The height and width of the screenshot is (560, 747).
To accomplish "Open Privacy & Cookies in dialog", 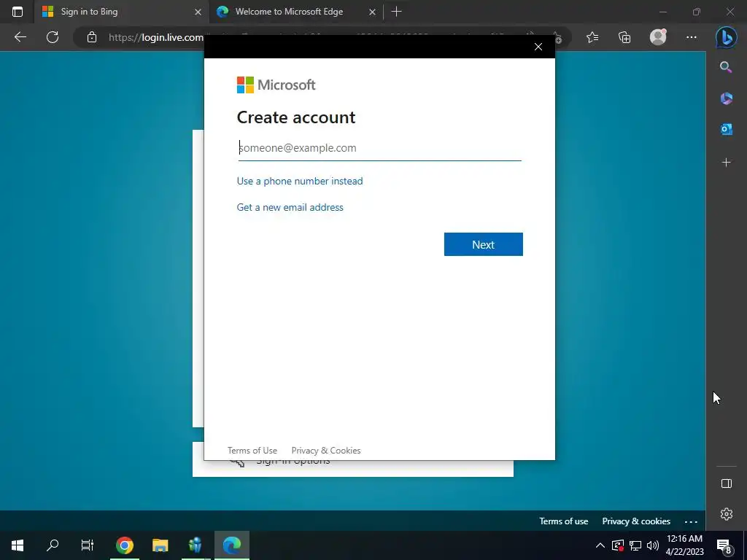I will click(x=326, y=451).
